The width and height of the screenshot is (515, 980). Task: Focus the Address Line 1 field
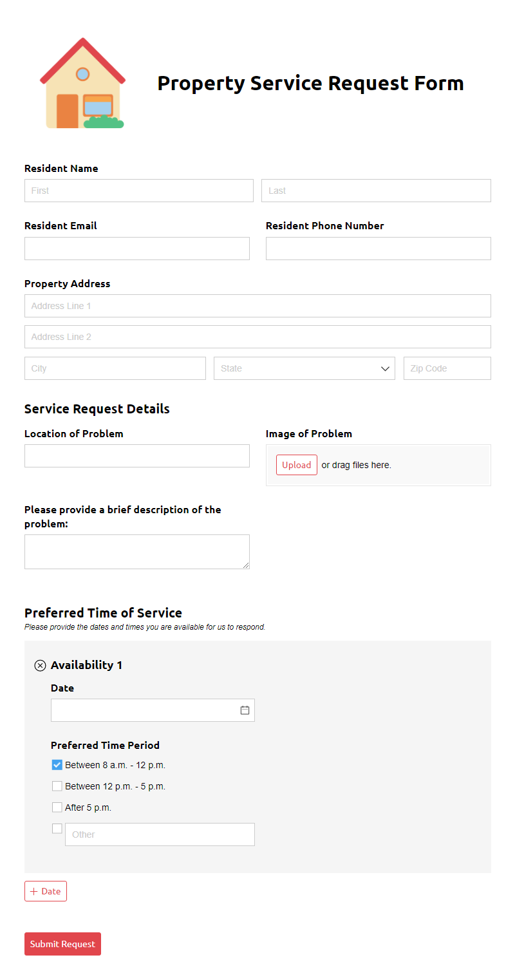(257, 306)
